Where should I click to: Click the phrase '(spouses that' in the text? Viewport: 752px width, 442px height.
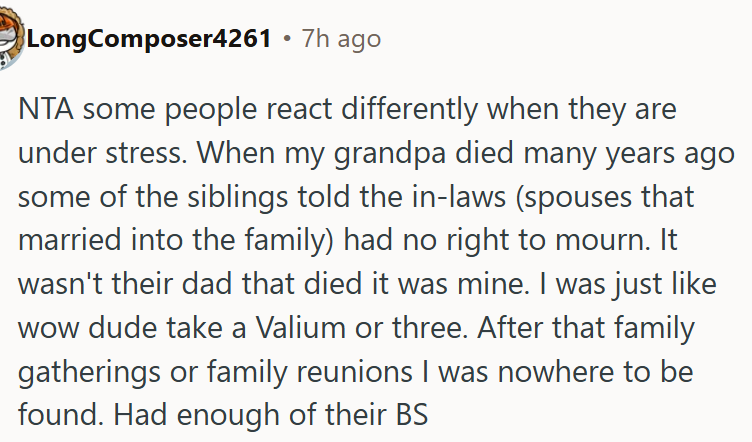pyautogui.click(x=605, y=198)
